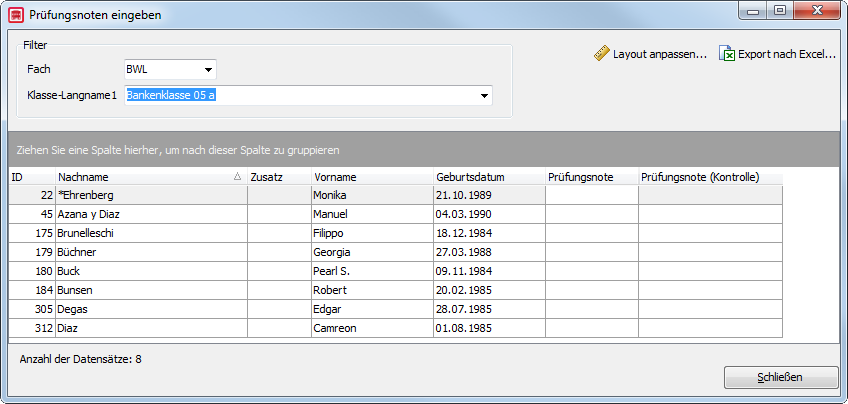
Task: Click the Export nach Excel icon
Action: click(727, 54)
